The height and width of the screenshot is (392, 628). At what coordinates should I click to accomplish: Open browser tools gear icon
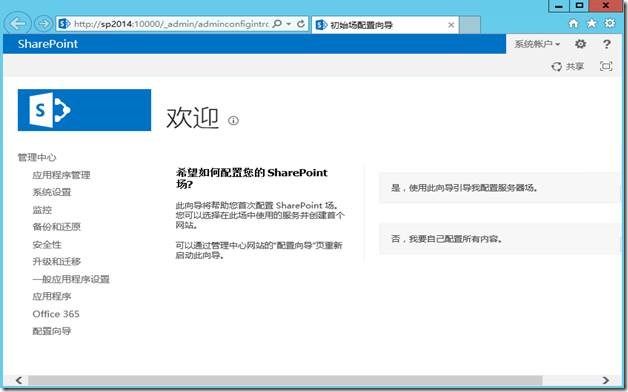(610, 23)
